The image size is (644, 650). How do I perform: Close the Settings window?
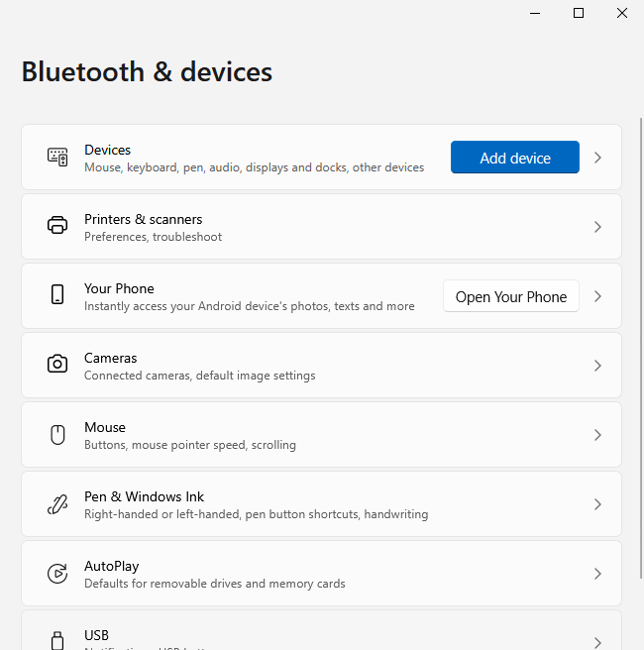(x=622, y=13)
